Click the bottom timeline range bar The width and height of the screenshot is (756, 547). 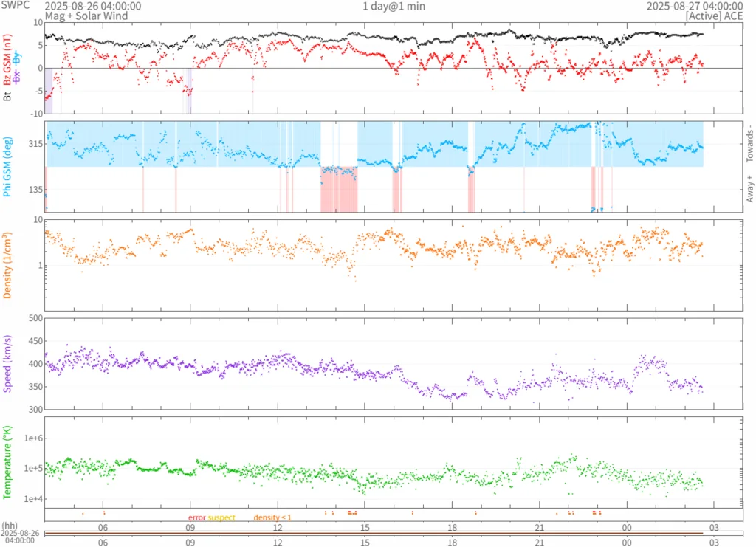374,533
